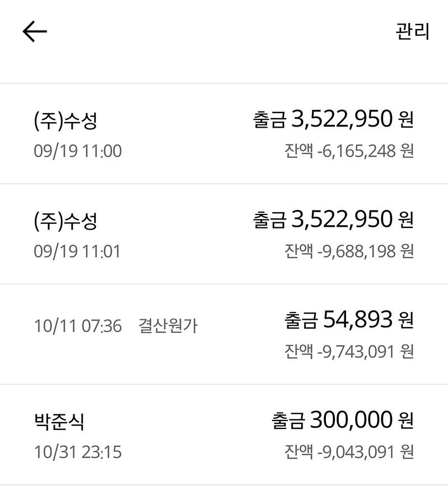The height and width of the screenshot is (486, 448).
Task: Tap the withdrawal amount above balance -6,165,248
Action: (333, 119)
